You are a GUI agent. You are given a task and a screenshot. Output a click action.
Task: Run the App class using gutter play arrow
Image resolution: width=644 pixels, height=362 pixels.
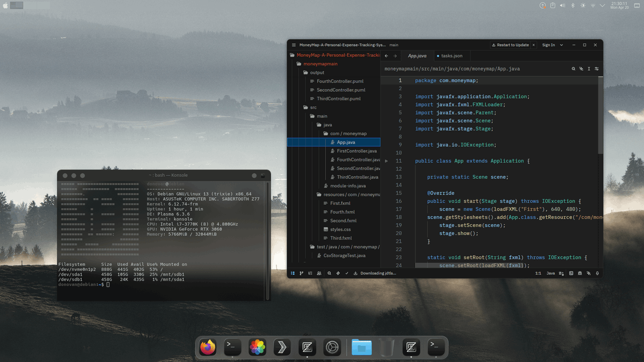(x=386, y=161)
